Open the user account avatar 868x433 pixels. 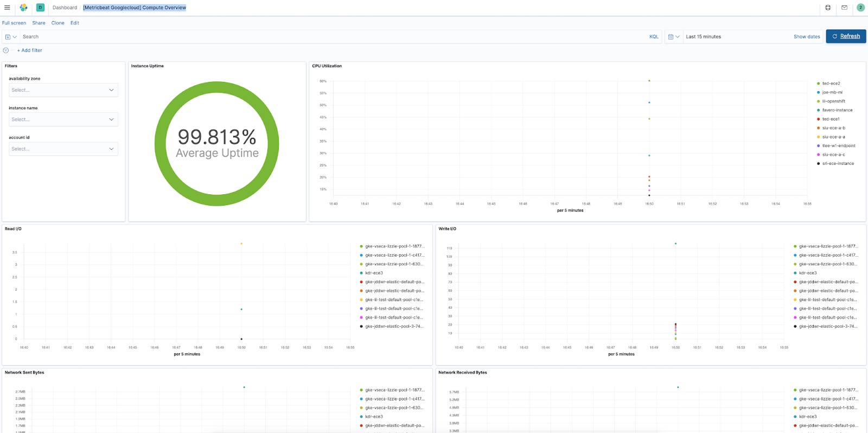860,8
